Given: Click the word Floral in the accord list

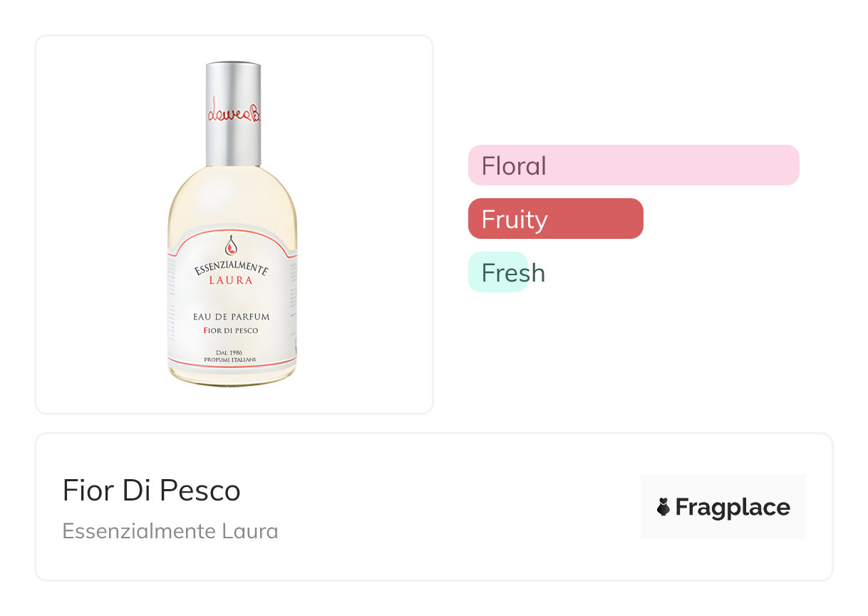Looking at the screenshot, I should click(514, 166).
